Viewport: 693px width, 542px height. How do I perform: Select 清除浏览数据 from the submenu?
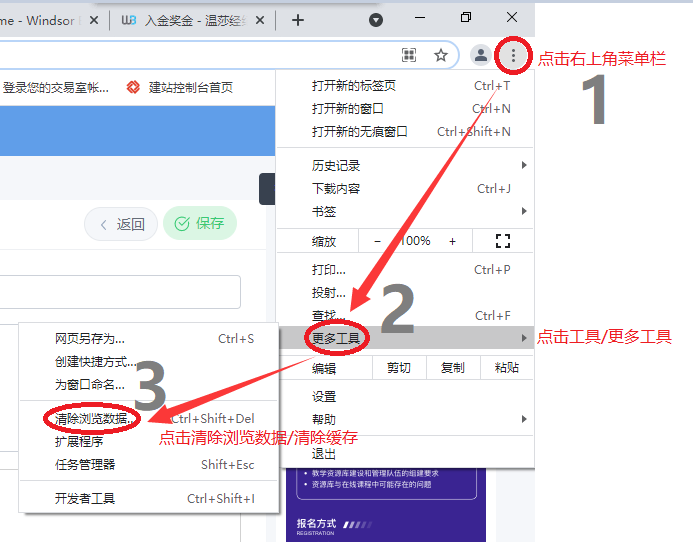(91, 419)
